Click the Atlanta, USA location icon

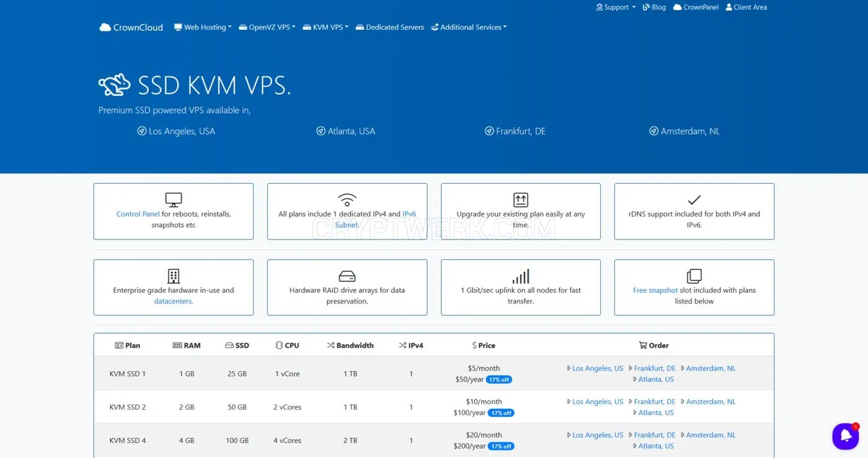pyautogui.click(x=321, y=131)
